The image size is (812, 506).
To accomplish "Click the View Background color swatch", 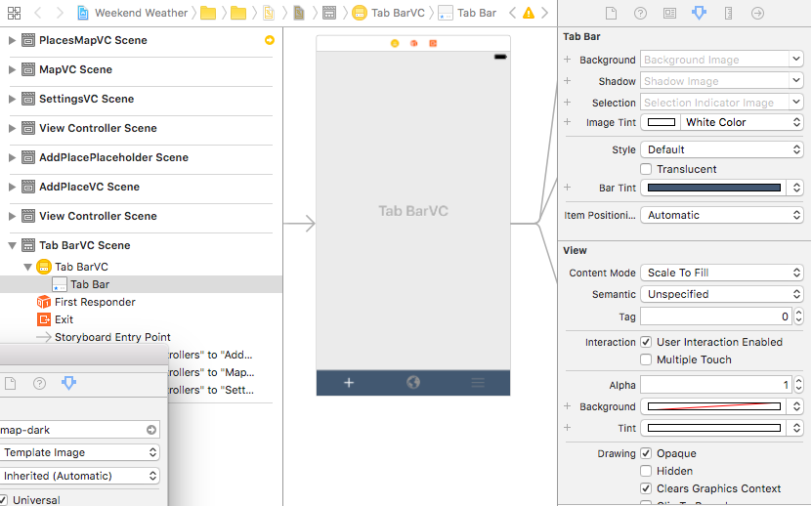I will point(713,406).
